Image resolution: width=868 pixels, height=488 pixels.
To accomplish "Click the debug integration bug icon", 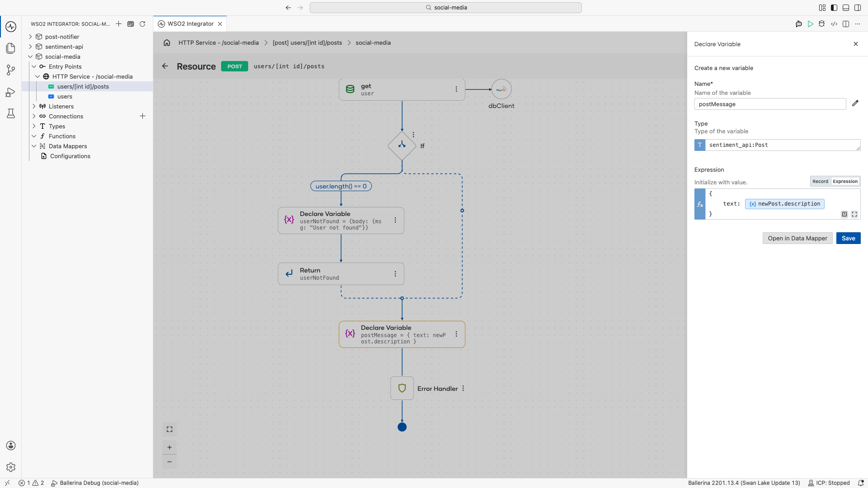I will tap(822, 24).
